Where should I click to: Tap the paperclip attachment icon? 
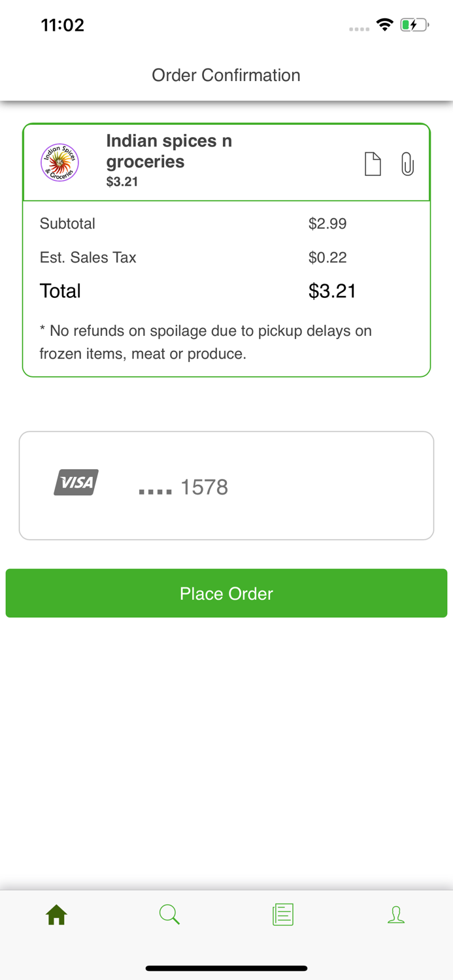(407, 164)
